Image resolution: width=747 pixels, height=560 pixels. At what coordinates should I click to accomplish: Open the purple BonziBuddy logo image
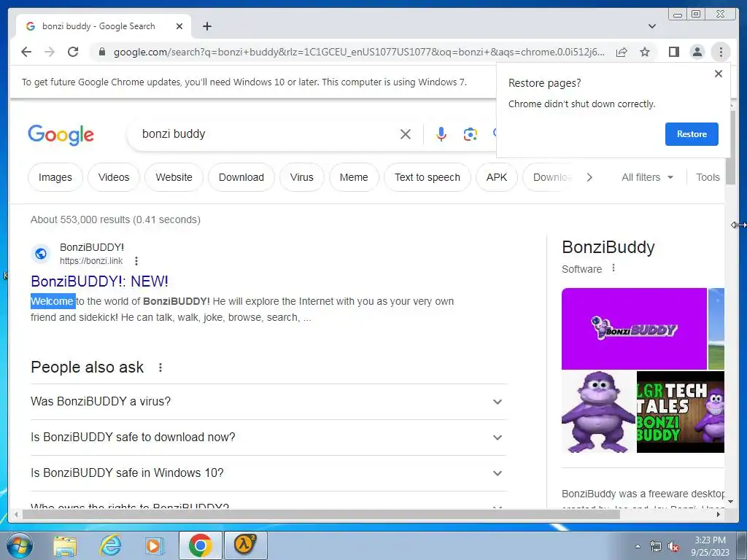pyautogui.click(x=634, y=329)
